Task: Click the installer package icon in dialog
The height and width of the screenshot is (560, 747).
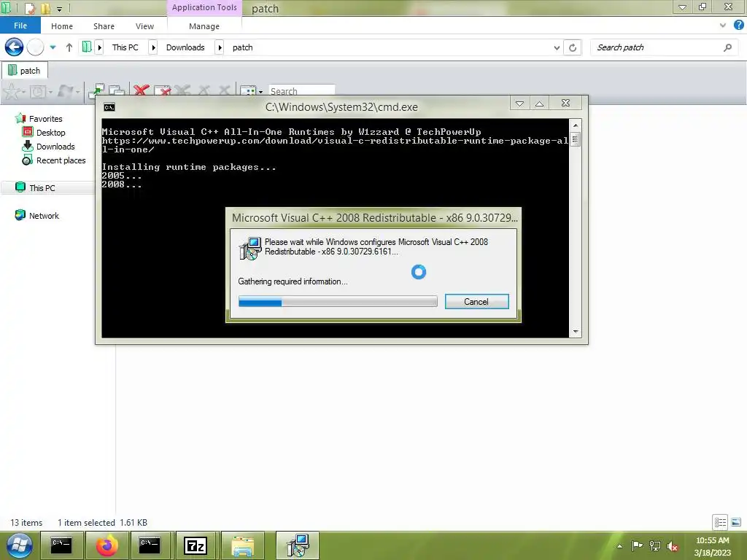Action: [250, 248]
